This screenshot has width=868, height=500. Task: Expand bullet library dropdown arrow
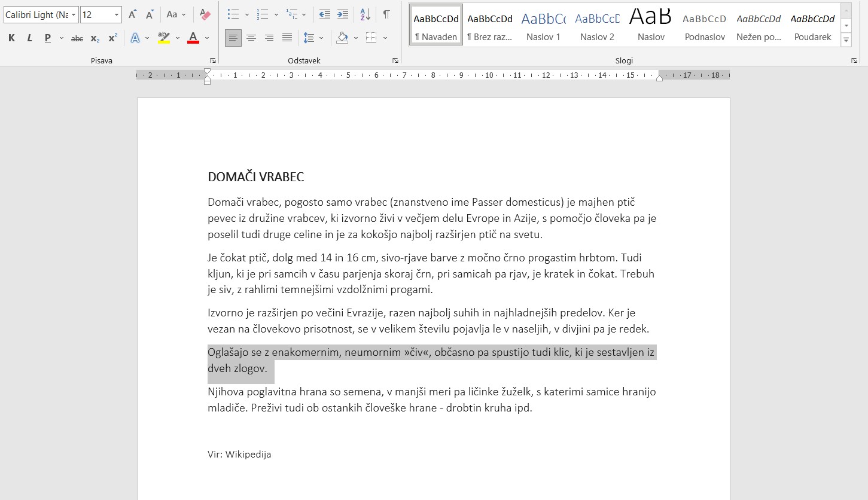tap(247, 14)
